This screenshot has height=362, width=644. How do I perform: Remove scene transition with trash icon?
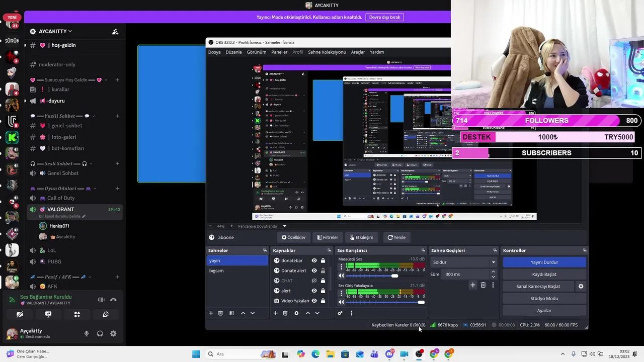(x=483, y=285)
